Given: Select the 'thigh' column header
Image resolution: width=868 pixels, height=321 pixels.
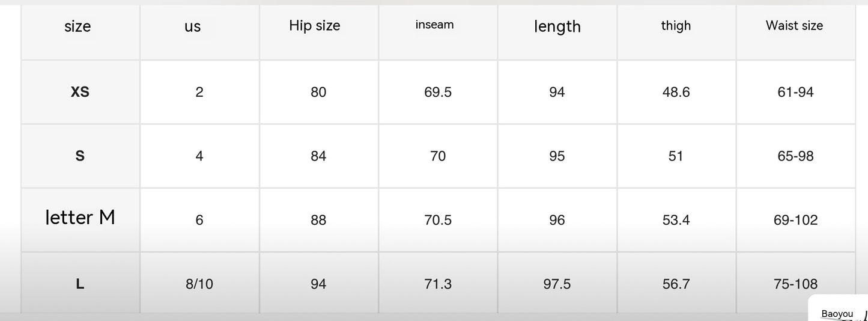Looking at the screenshot, I should (x=676, y=25).
